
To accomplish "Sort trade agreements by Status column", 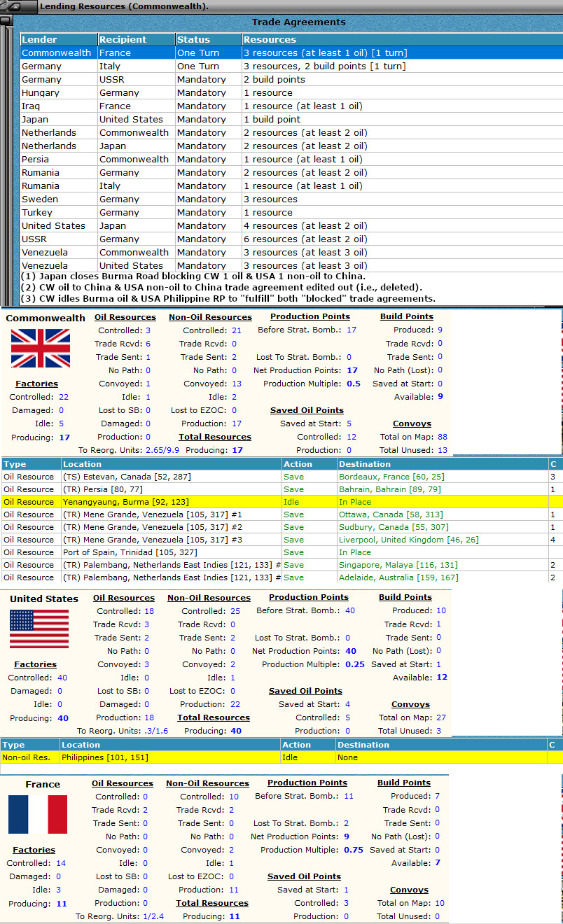I will (209, 39).
